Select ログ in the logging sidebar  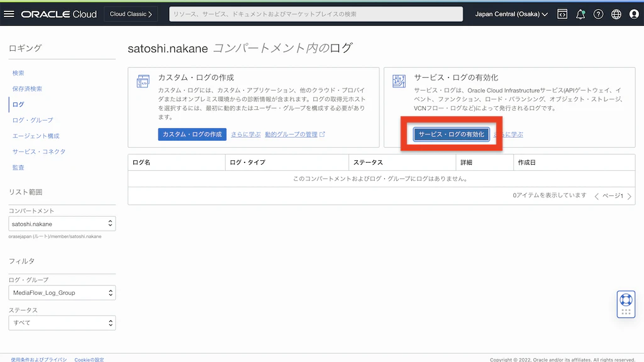click(x=18, y=105)
